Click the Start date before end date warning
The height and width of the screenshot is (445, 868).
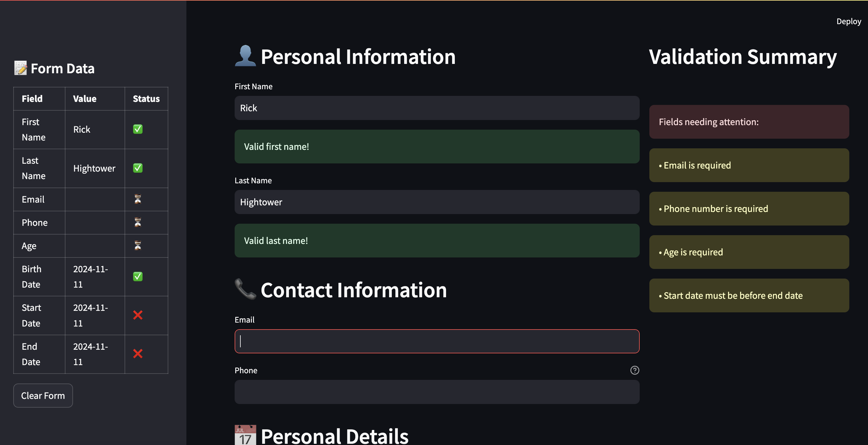coord(749,295)
